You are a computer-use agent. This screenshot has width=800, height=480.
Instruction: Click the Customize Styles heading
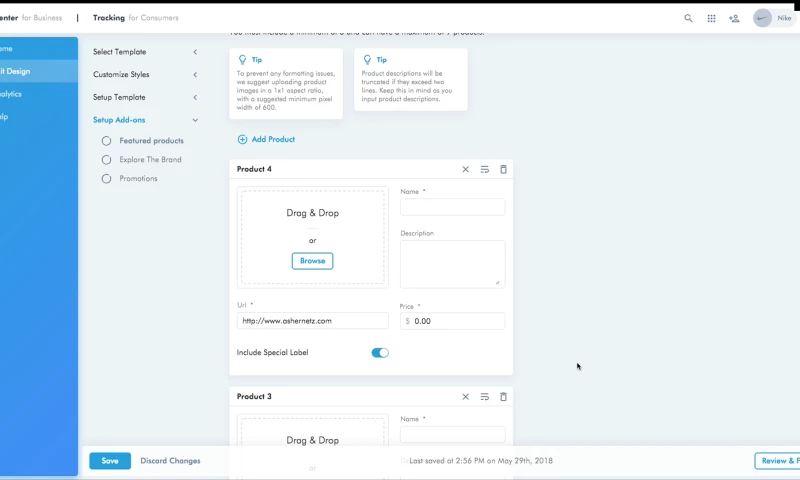click(121, 74)
